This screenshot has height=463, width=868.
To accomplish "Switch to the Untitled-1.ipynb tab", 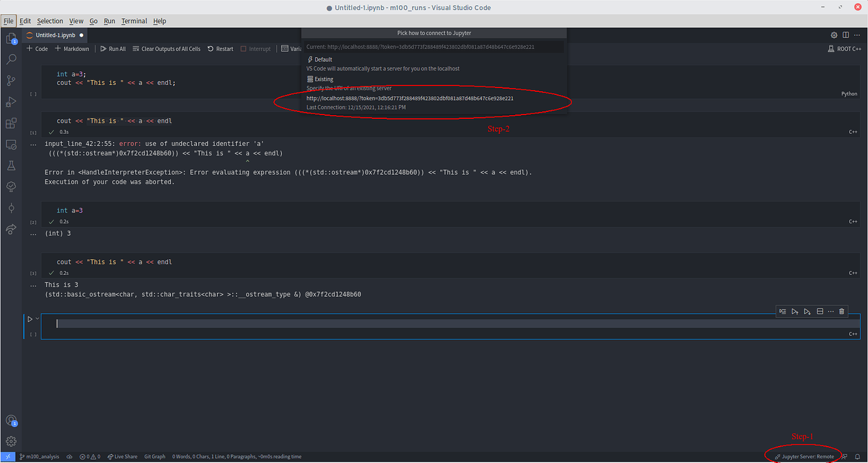I will [55, 35].
